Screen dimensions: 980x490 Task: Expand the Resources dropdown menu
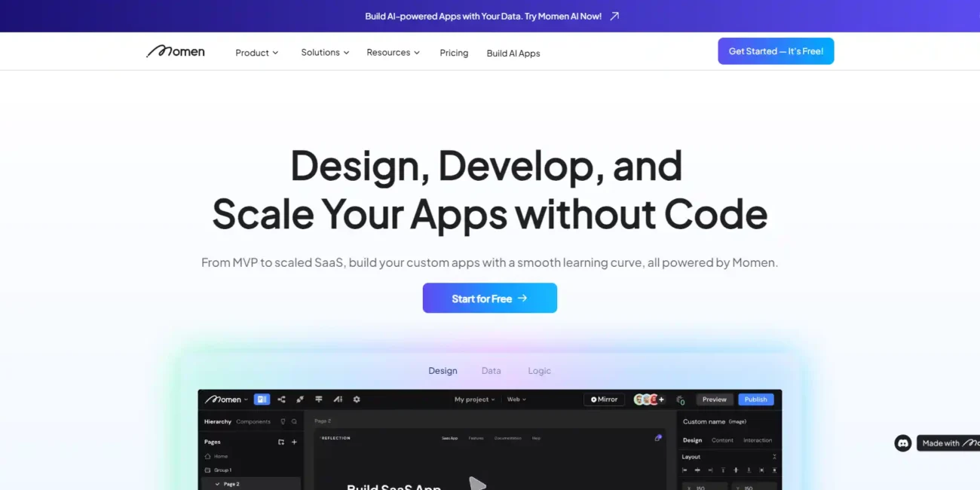coord(394,52)
